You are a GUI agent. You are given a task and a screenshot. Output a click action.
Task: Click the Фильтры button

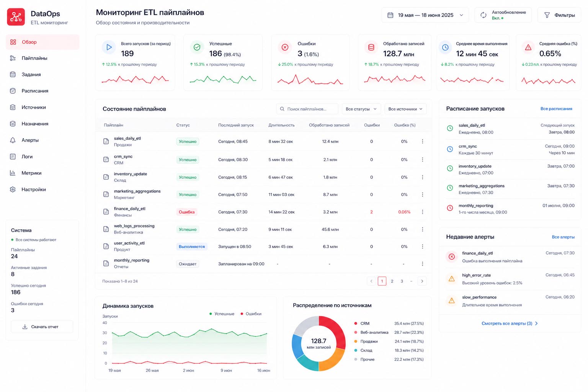[x=559, y=15]
